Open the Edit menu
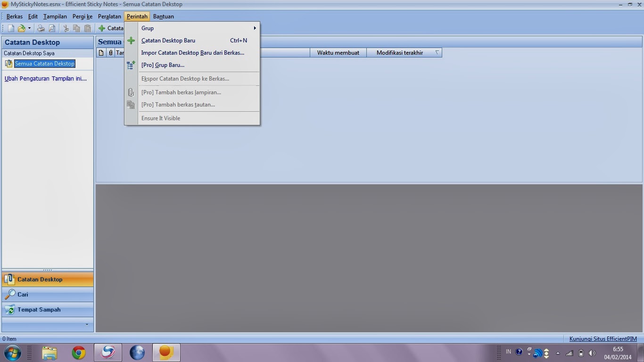 [x=33, y=16]
